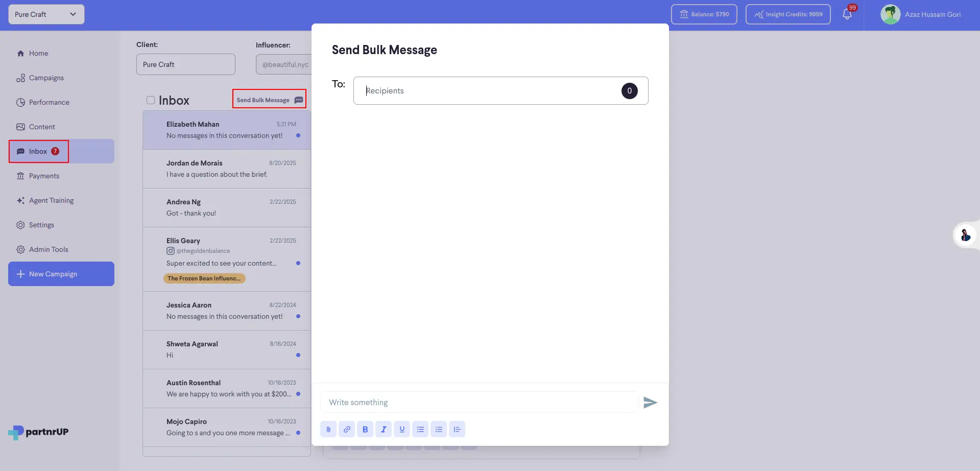Click the Balance: $790 button
This screenshot has height=471, width=980.
pyautogui.click(x=704, y=14)
